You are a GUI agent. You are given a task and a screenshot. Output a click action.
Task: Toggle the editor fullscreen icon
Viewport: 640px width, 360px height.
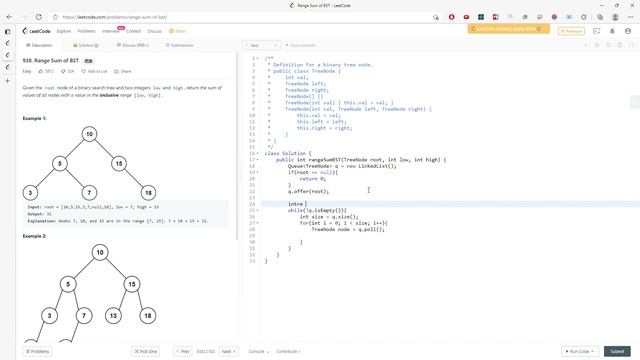[631, 45]
